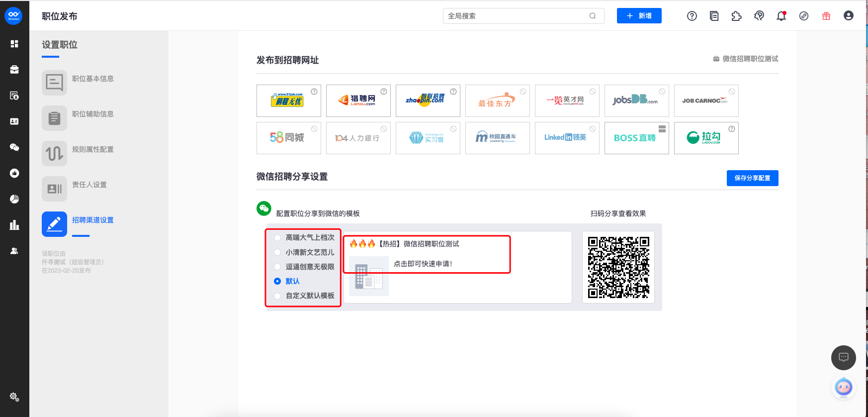Open 微信招聘职位测试 link
The height and width of the screenshot is (417, 868).
click(x=746, y=59)
